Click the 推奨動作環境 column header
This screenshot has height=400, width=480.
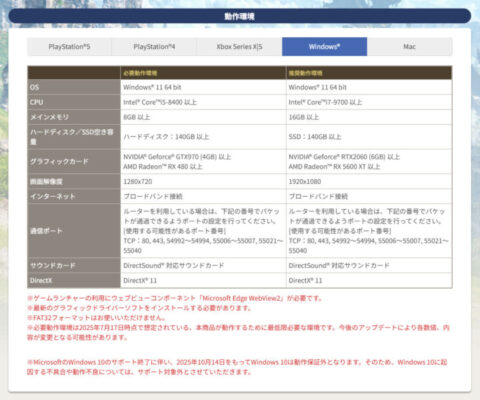pyautogui.click(x=369, y=73)
